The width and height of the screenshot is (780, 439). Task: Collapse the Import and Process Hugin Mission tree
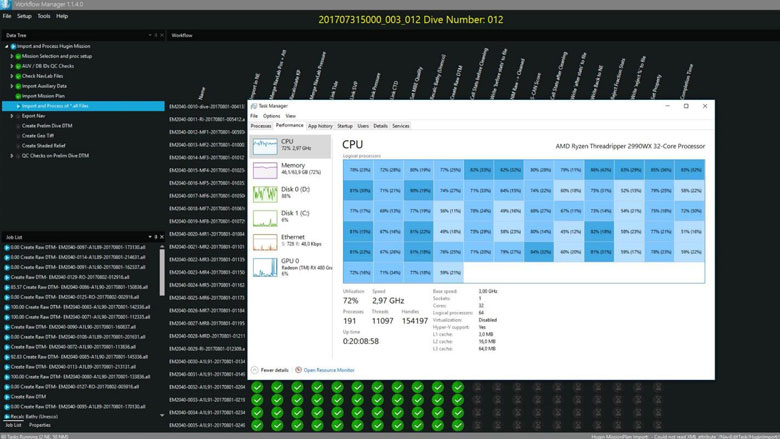pos(5,46)
